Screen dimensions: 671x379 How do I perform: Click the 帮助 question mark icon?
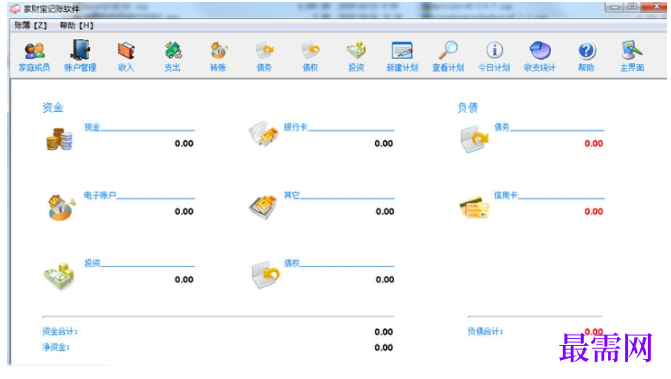point(586,56)
